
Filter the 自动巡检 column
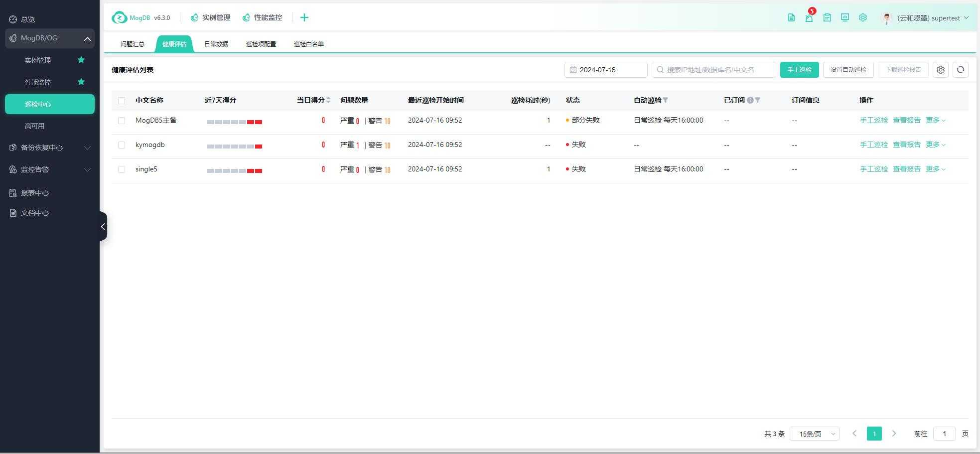click(x=666, y=100)
